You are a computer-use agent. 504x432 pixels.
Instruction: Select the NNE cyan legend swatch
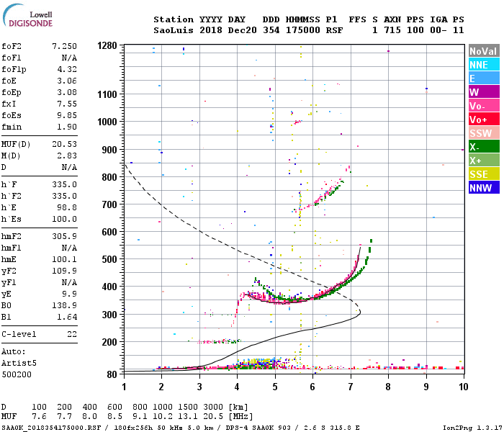[x=484, y=65]
